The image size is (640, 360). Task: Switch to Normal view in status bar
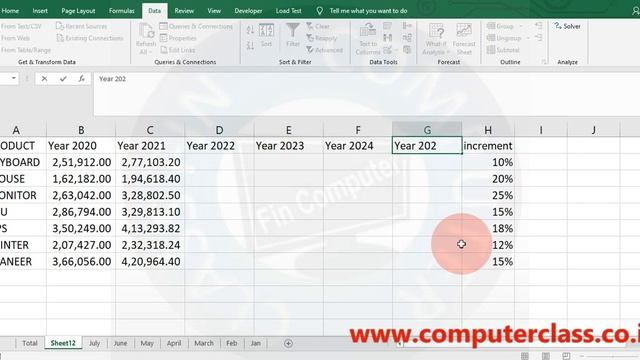pos(525,356)
